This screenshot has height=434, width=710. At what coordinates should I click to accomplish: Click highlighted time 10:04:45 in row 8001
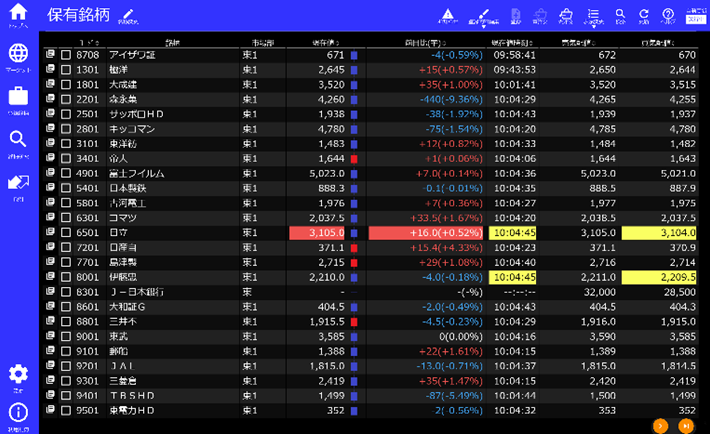click(513, 277)
